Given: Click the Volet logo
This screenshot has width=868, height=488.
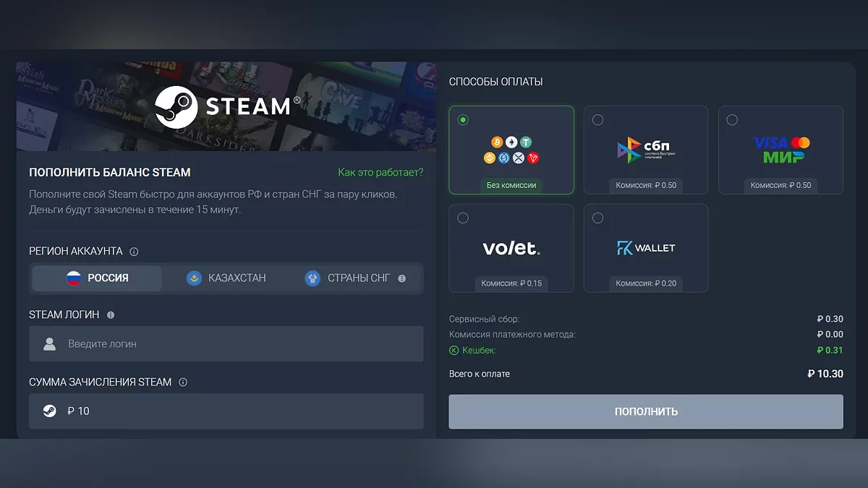Looking at the screenshot, I should pos(511,248).
